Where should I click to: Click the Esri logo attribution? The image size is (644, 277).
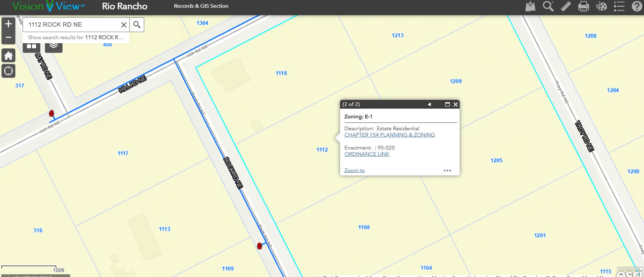tap(630, 272)
